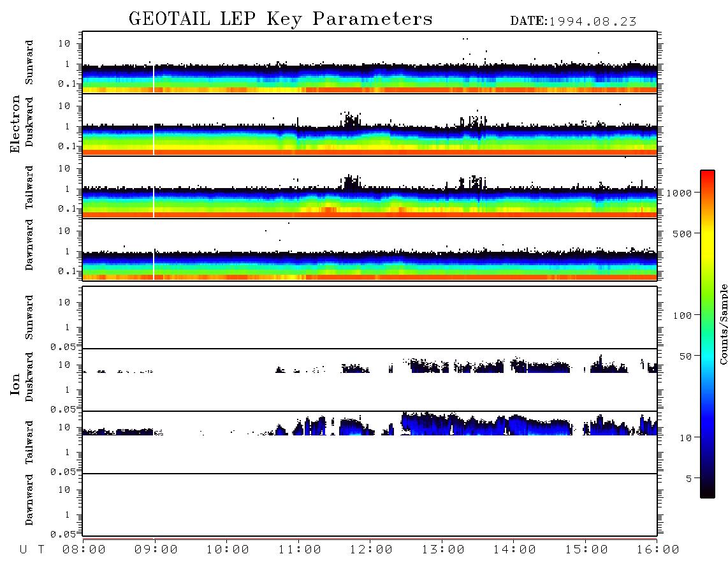Viewport: 728px width, 561px height.
Task: Click the 09:00 UT time tick label
Action: (156, 550)
